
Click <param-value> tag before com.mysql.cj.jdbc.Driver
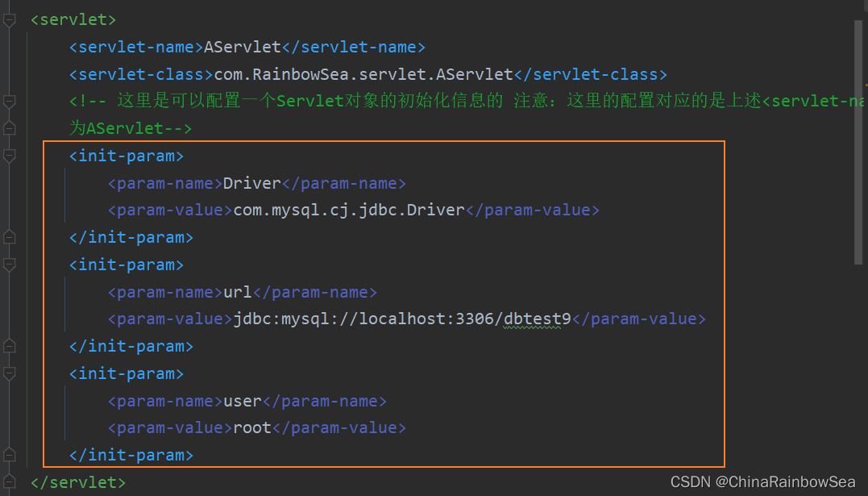(171, 210)
